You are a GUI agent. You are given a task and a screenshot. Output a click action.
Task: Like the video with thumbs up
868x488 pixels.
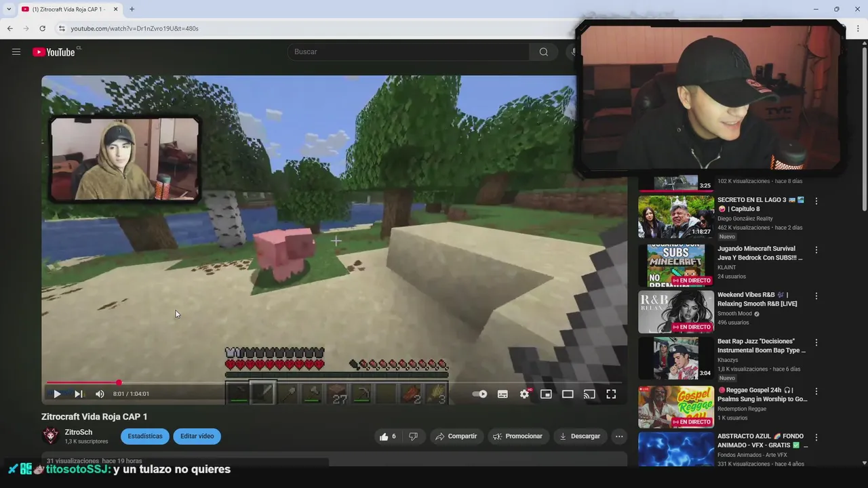(x=387, y=436)
